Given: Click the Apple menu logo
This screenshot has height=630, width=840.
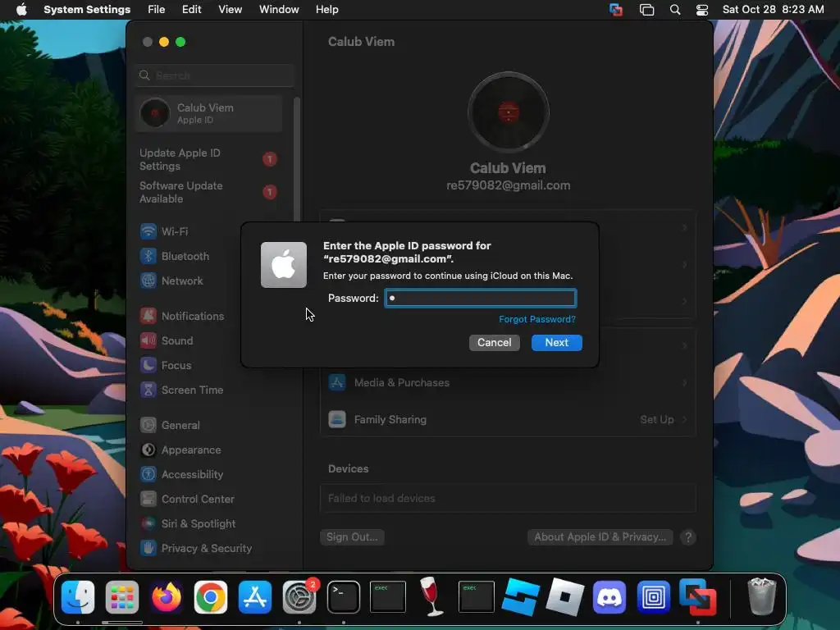Looking at the screenshot, I should [x=21, y=10].
